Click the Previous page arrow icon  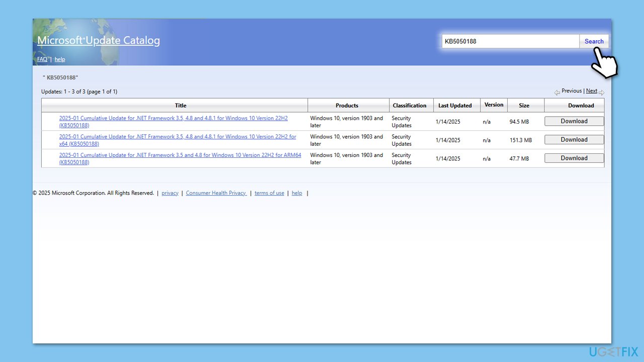click(x=557, y=93)
